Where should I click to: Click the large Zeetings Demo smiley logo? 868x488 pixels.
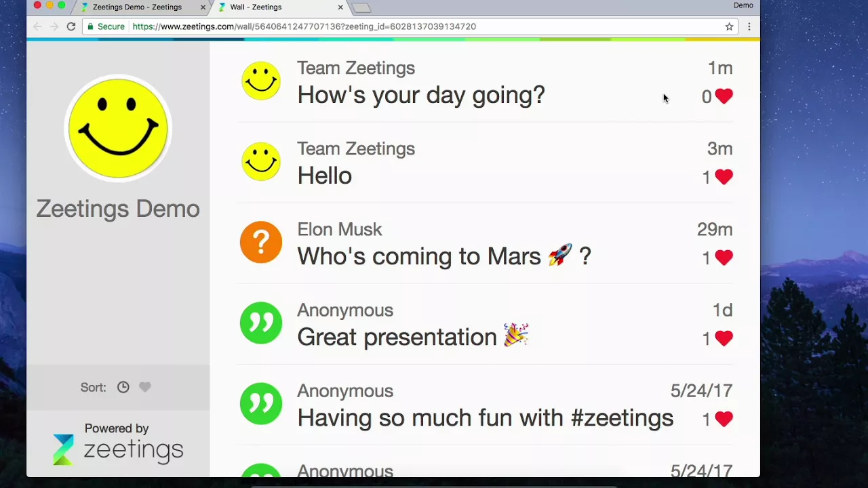[118, 128]
